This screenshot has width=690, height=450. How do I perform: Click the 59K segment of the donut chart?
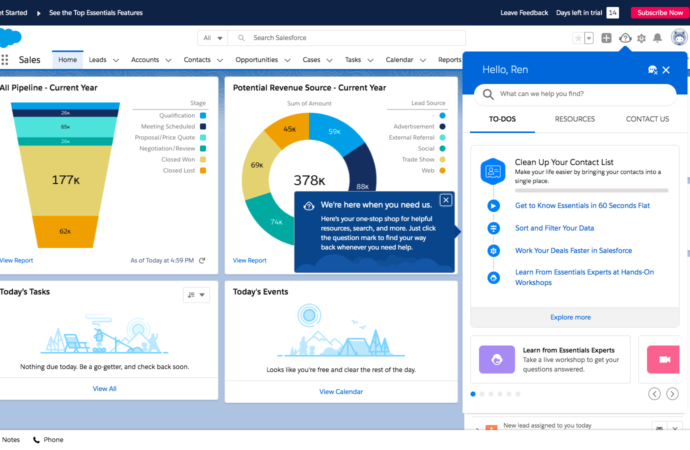pyautogui.click(x=335, y=132)
